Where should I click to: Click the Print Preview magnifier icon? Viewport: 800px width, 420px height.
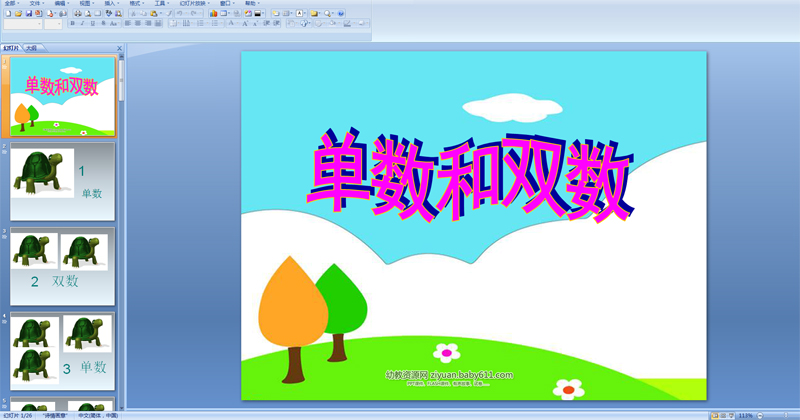tap(88, 13)
